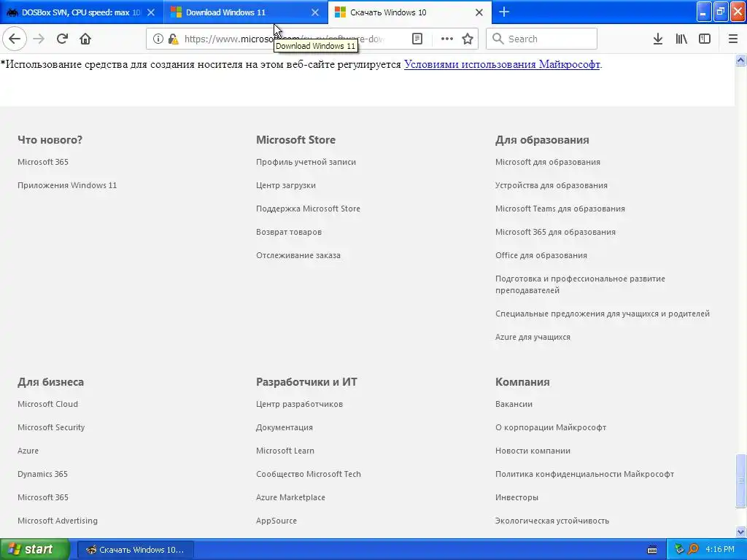Open Приложения Windows 11 link

pos(67,185)
